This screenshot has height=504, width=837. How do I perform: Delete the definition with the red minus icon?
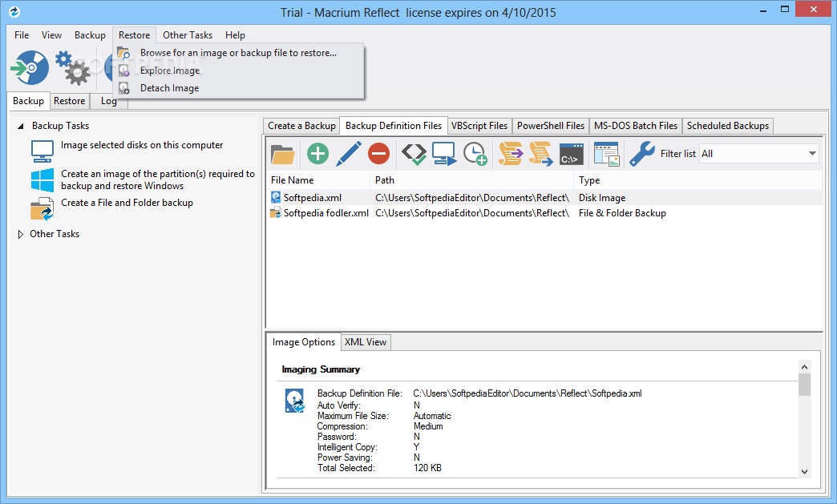click(379, 154)
